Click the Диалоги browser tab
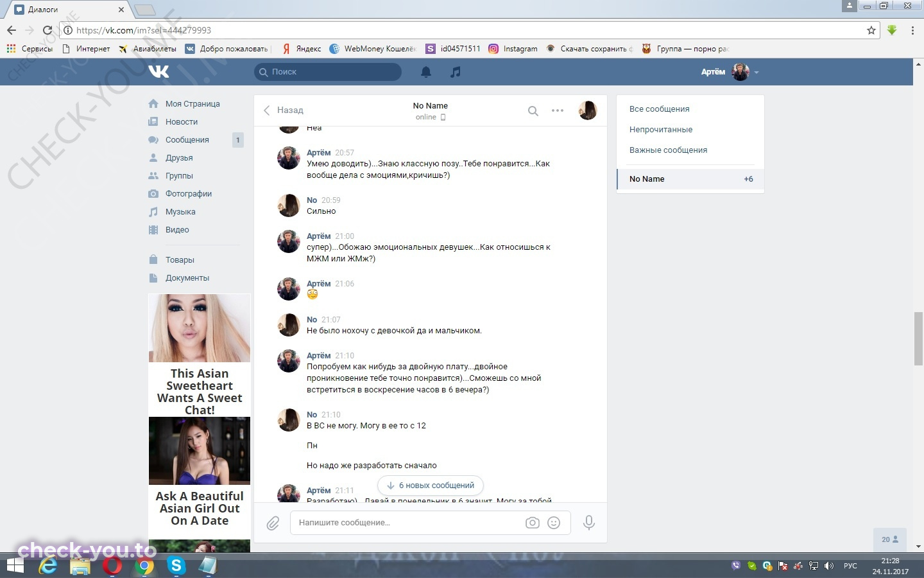Image resolution: width=924 pixels, height=578 pixels. point(70,10)
